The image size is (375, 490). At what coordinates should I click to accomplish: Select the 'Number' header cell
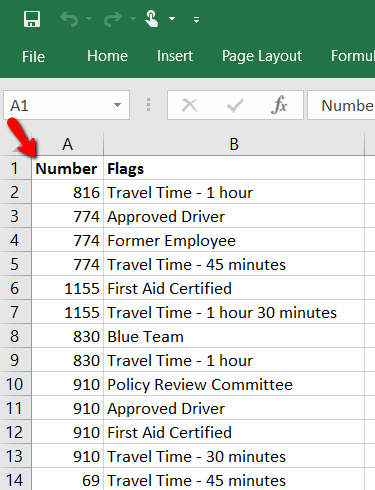pos(68,168)
